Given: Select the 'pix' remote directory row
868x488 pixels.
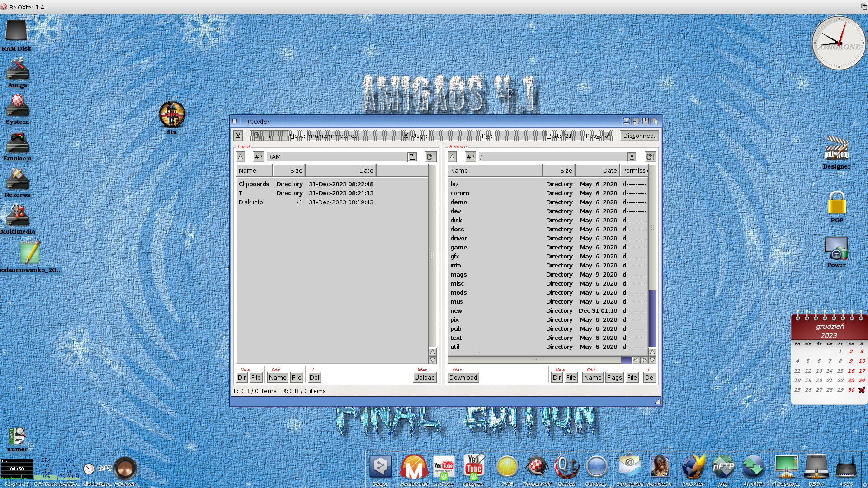Looking at the screenshot, I should (548, 319).
